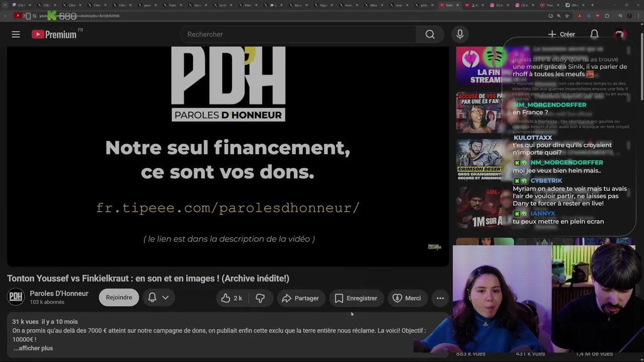The width and height of the screenshot is (644, 362).
Task: Open the tab search dropdown arrow
Action: 5,5
